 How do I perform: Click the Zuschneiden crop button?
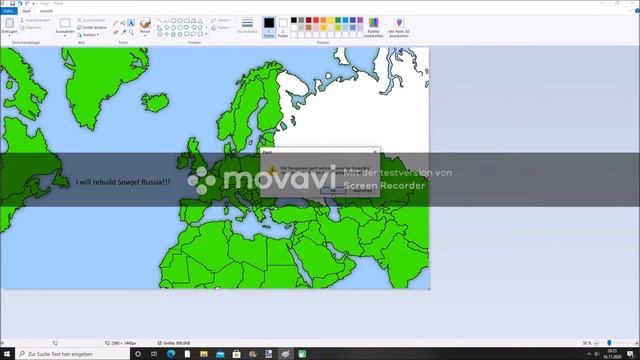[x=91, y=20]
